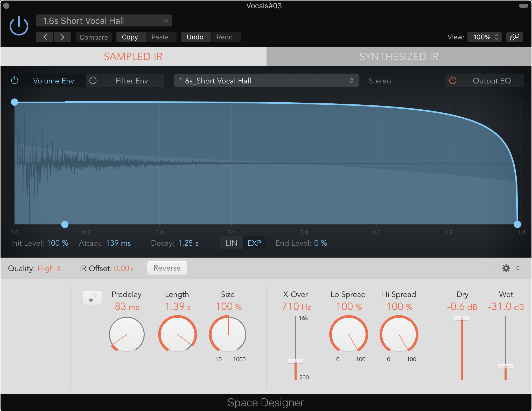Switch to the SYNTHESIZED IR tab
The width and height of the screenshot is (532, 411).
399,56
